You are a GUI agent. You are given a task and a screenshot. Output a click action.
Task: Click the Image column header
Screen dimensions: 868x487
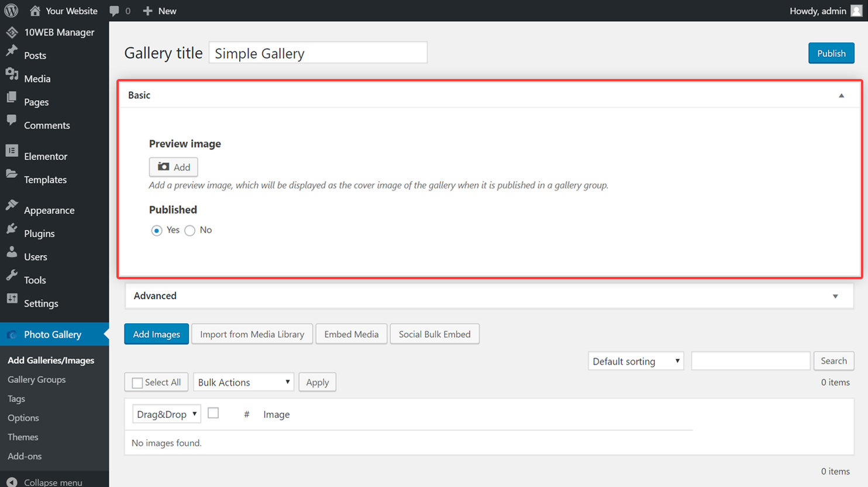pyautogui.click(x=276, y=414)
